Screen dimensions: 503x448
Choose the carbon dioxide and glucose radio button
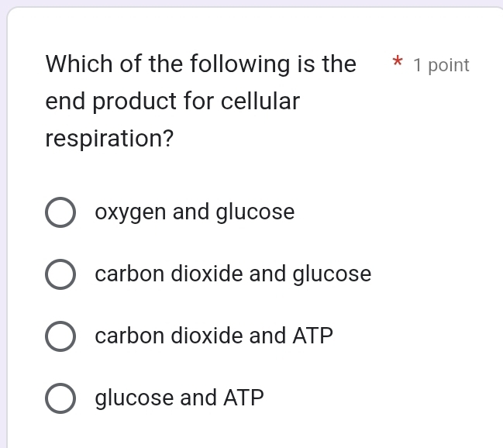click(x=60, y=275)
